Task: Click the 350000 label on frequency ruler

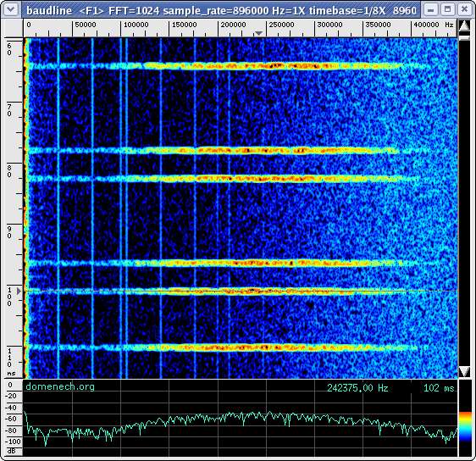Action: (379, 25)
